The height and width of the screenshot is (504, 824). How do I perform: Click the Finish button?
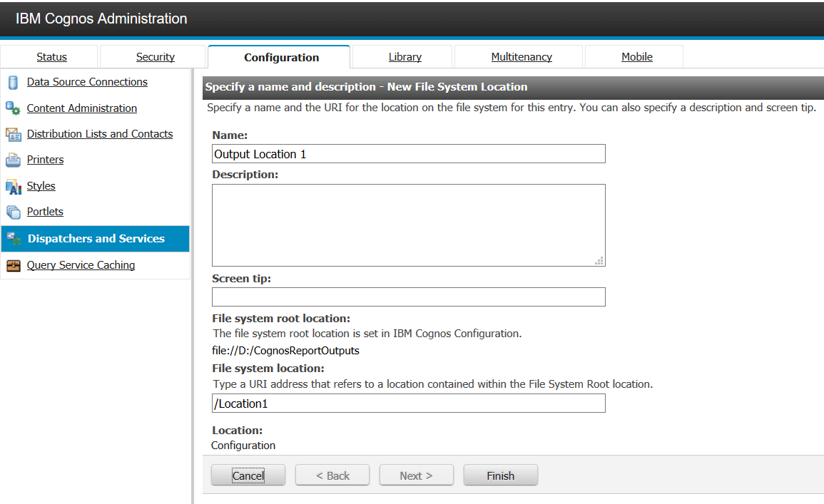click(500, 475)
